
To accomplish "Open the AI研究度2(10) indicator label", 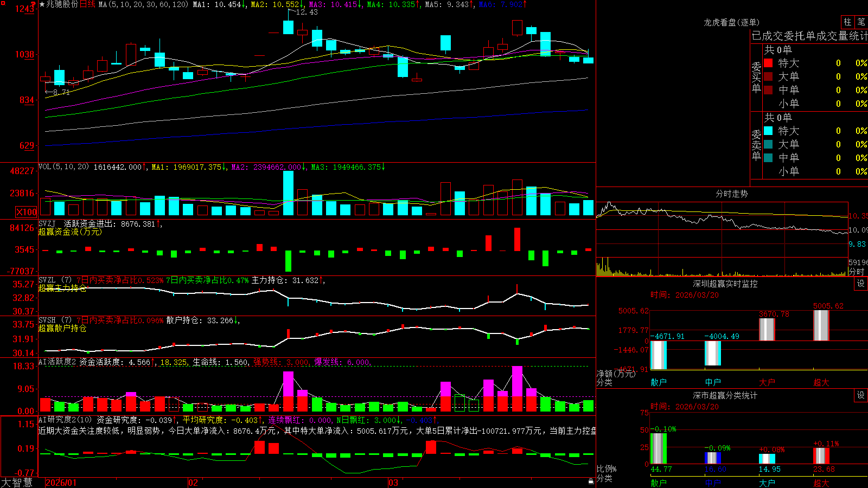I will coord(66,420).
